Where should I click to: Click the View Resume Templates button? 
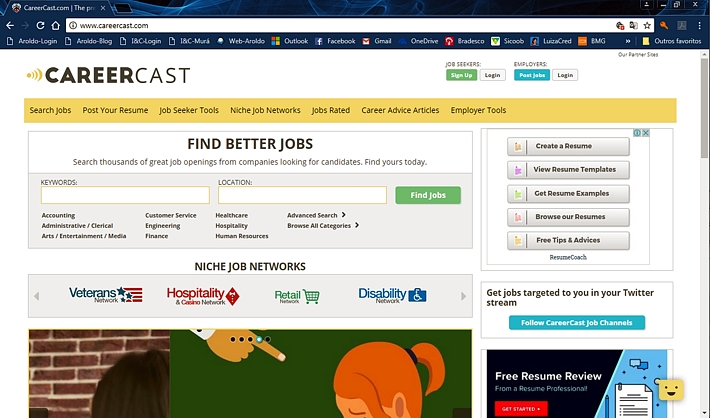click(x=568, y=170)
